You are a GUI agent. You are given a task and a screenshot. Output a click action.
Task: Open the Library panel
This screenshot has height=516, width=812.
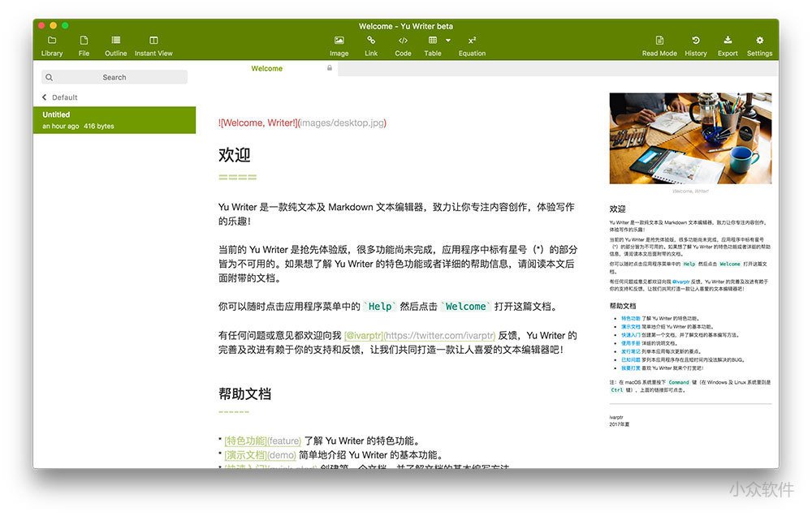[52, 46]
